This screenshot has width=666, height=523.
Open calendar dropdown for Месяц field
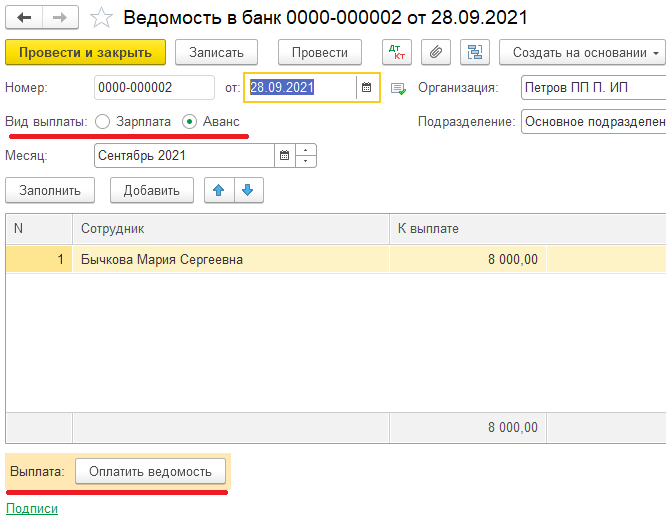284,156
